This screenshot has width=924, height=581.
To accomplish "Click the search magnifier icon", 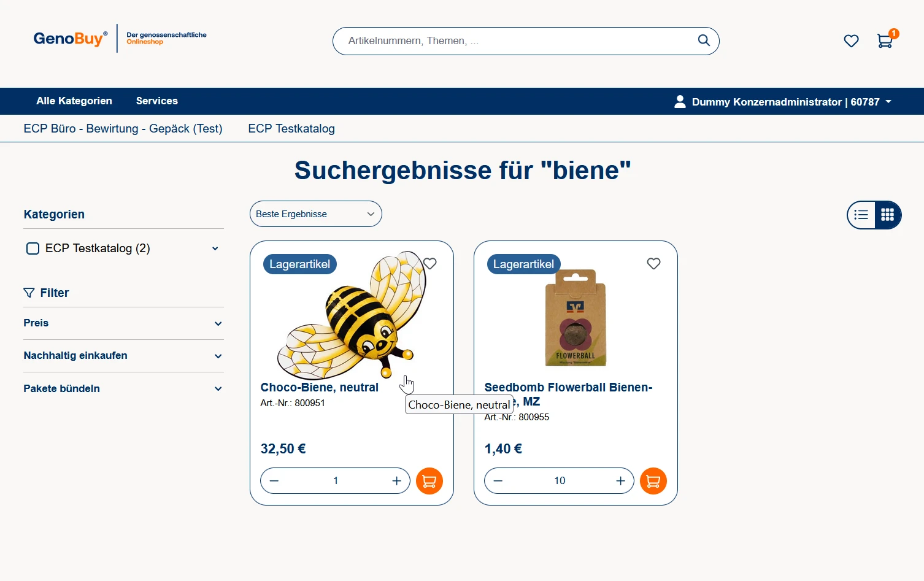I will (x=704, y=40).
